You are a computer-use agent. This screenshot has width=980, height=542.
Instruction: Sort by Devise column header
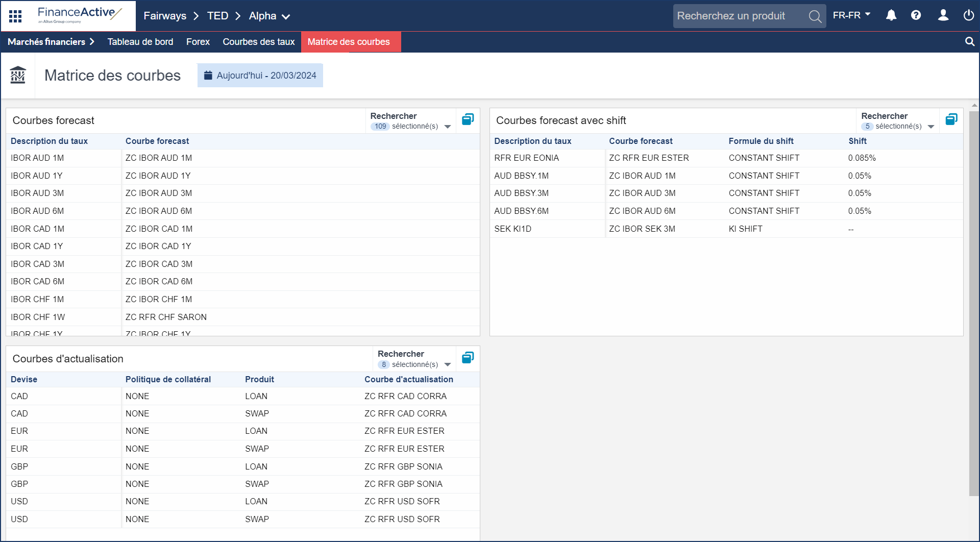coord(24,379)
